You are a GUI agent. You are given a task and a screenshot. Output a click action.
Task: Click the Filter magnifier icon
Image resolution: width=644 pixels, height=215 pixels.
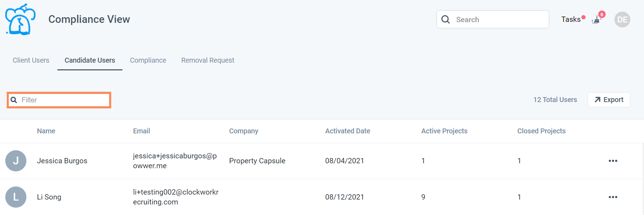14,100
